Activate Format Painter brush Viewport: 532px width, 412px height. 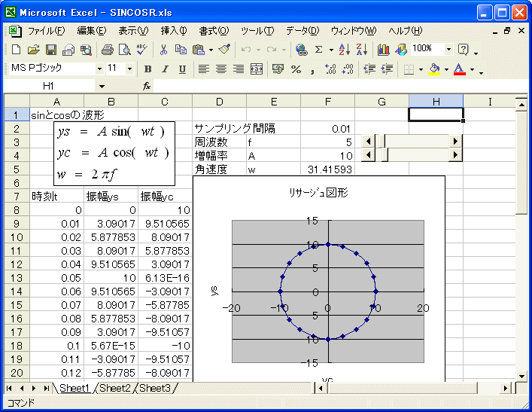(224, 50)
